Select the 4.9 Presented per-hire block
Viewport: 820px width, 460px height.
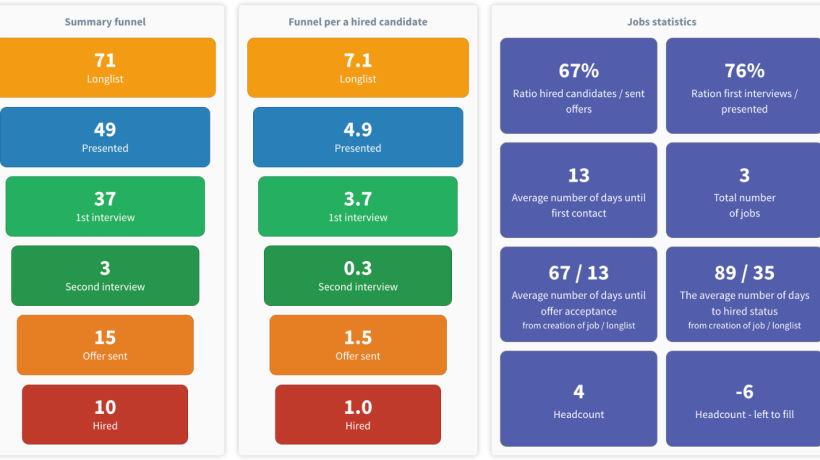point(358,137)
